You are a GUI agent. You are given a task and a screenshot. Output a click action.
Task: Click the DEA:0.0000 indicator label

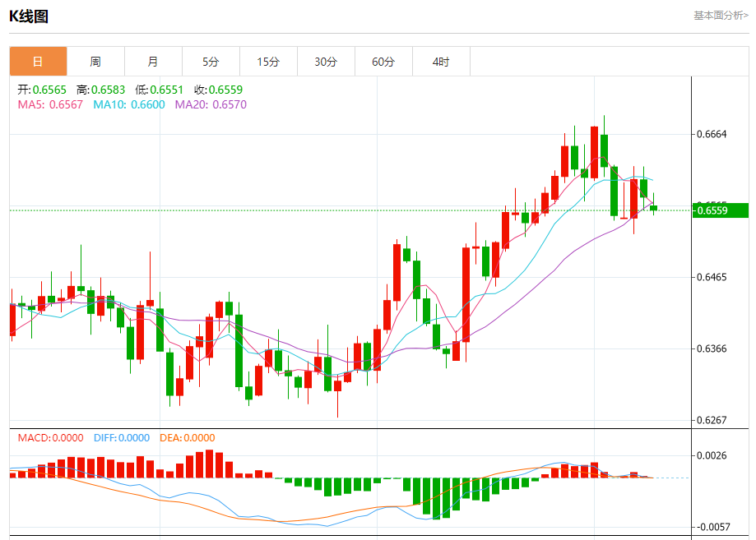tap(187, 438)
